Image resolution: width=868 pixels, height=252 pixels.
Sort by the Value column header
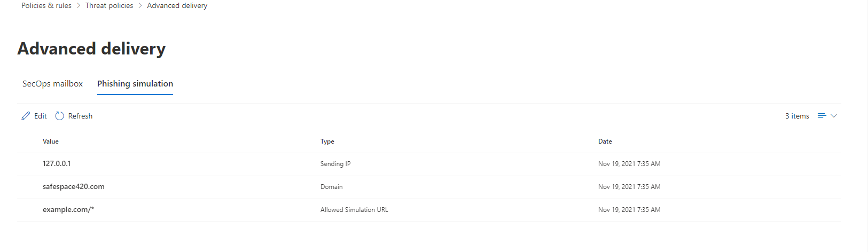51,141
